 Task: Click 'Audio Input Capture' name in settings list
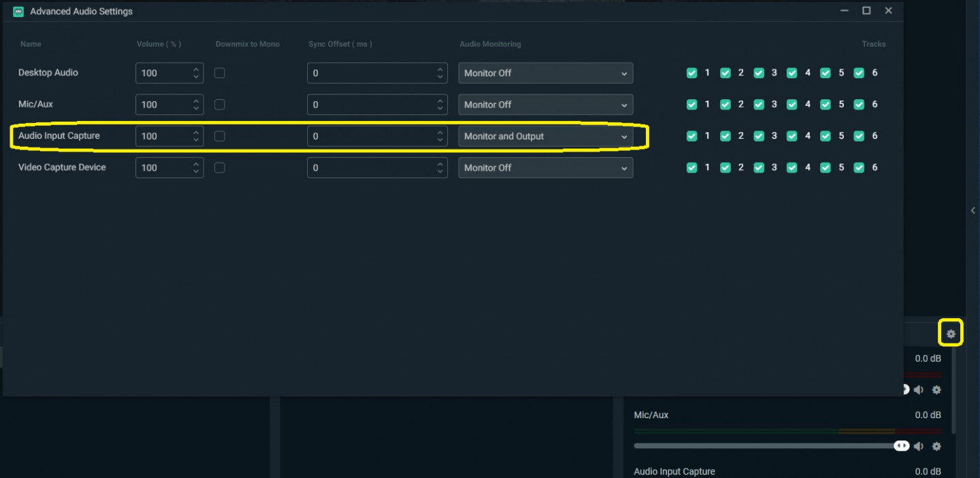pos(59,136)
